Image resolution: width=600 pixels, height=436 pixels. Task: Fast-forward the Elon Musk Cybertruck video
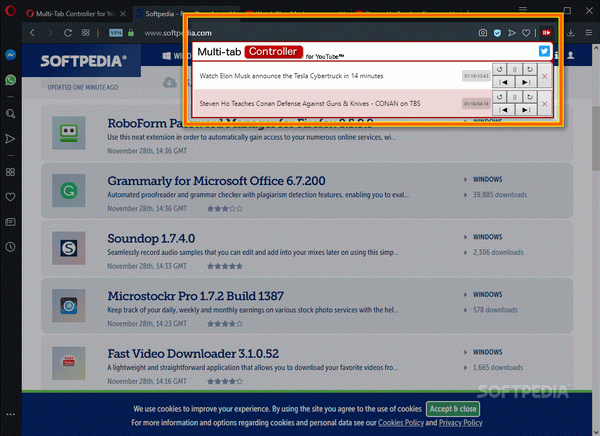click(x=530, y=70)
